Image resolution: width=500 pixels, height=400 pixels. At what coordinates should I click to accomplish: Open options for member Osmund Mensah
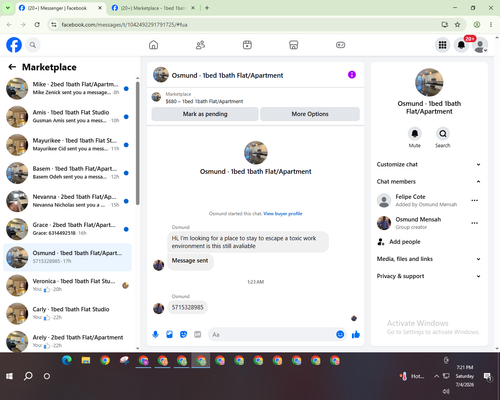tap(475, 223)
